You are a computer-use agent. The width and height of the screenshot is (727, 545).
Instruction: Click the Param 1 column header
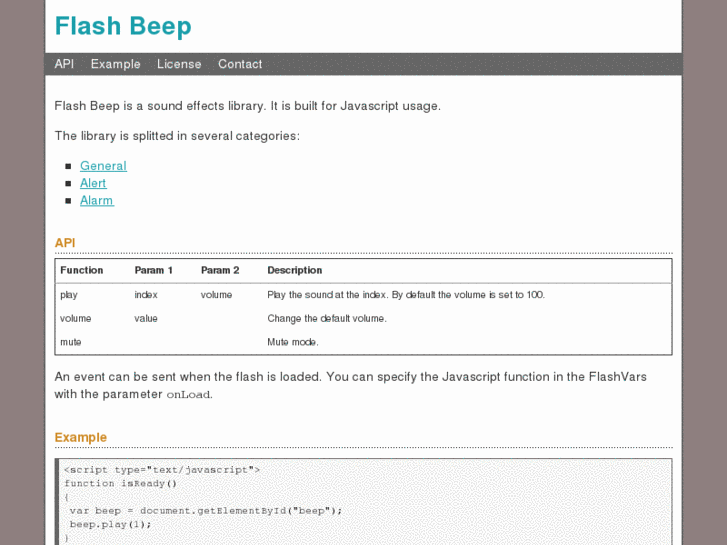point(154,270)
